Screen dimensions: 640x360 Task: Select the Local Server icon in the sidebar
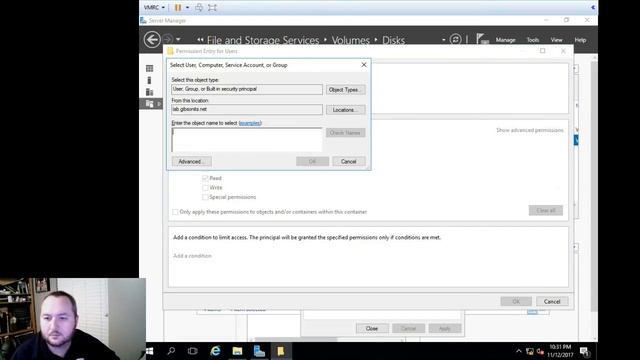tap(149, 80)
